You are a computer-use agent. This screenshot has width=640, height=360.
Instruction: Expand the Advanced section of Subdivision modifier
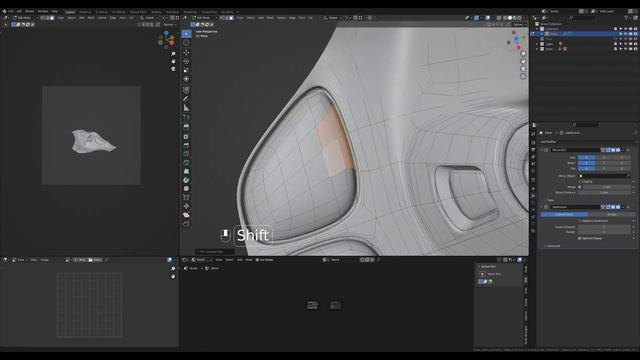552,246
